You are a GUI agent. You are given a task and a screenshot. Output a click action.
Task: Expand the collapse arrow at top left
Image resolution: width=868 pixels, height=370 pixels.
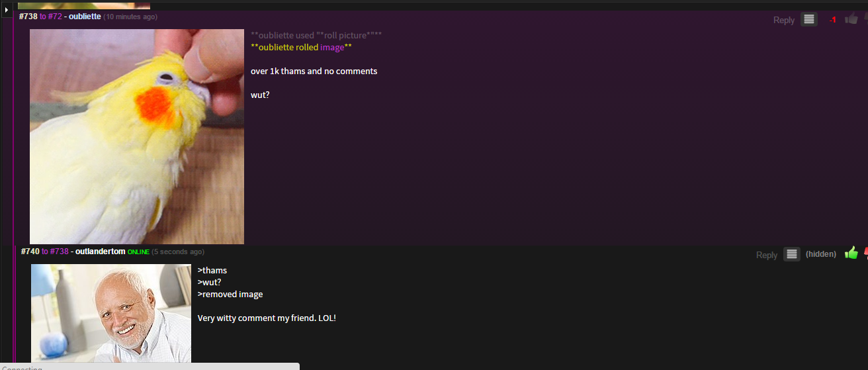click(x=7, y=10)
